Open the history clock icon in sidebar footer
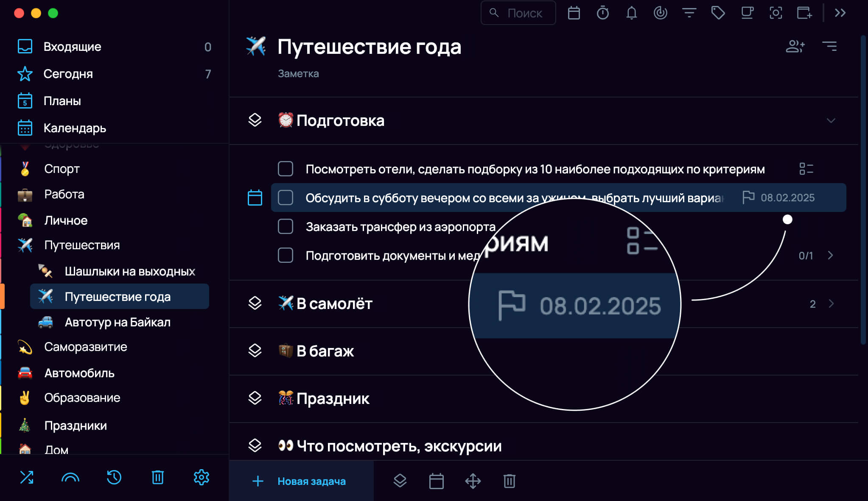Viewport: 868px width, 501px height. pos(114,477)
